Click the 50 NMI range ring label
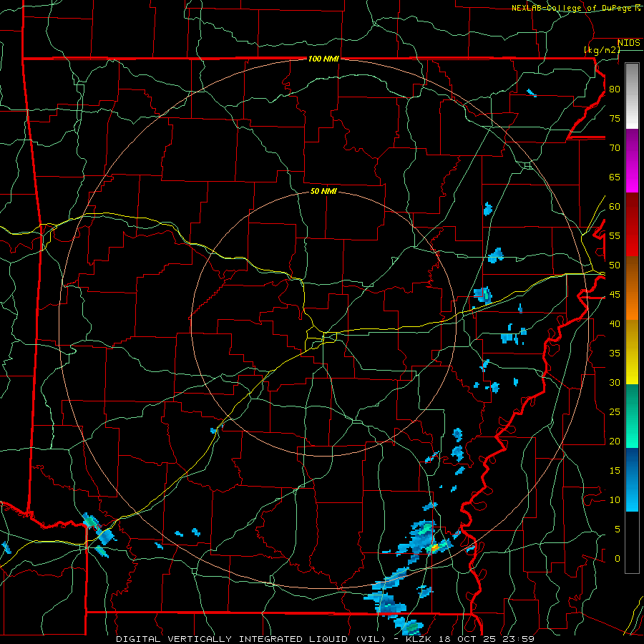The width and height of the screenshot is (644, 644). click(323, 191)
